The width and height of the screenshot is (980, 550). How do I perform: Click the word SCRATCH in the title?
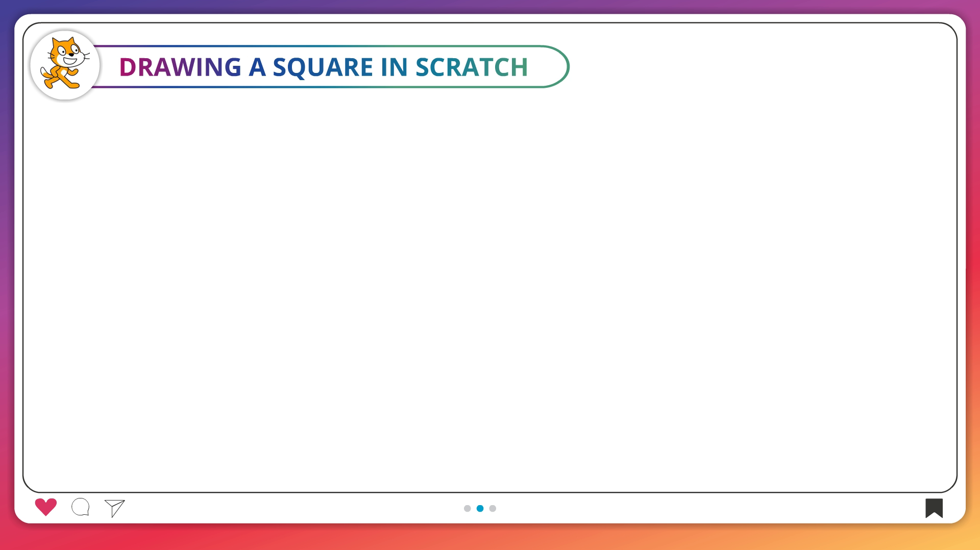click(x=471, y=67)
